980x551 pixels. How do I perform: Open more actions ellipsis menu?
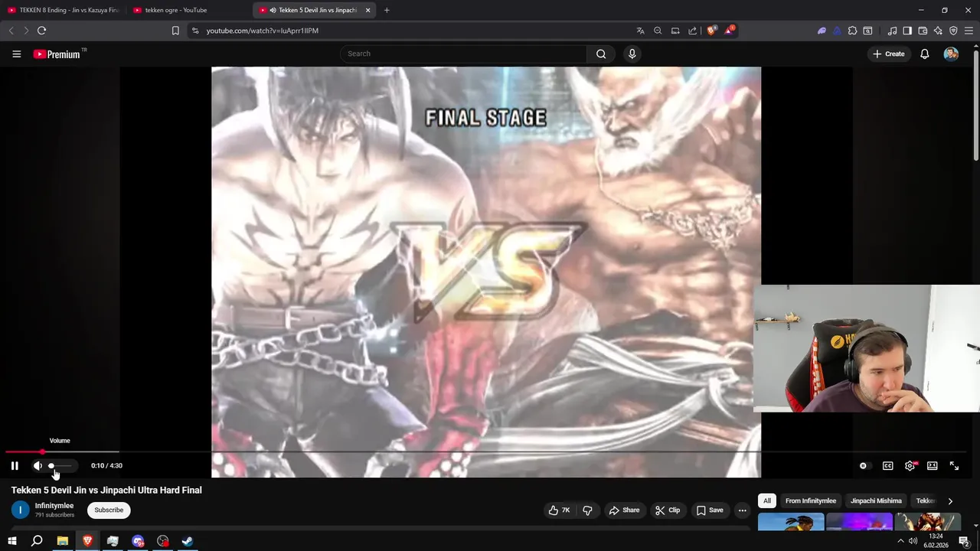742,510
